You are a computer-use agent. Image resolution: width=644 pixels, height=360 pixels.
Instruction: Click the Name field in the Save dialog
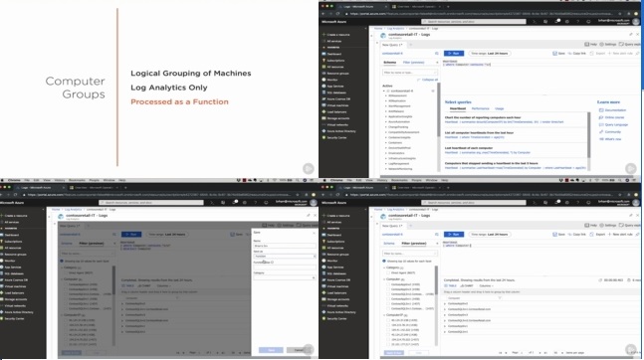coord(285,246)
